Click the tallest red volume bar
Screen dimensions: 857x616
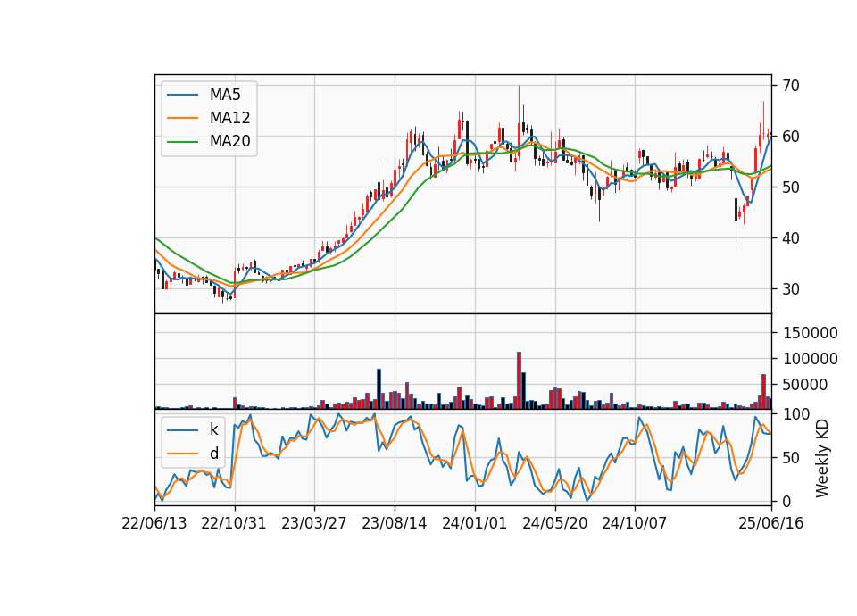point(520,380)
